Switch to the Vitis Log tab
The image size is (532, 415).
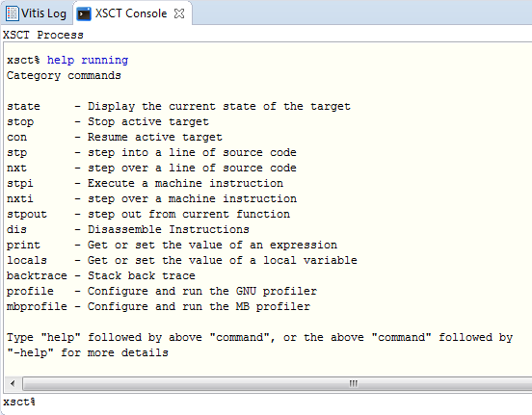(36, 13)
